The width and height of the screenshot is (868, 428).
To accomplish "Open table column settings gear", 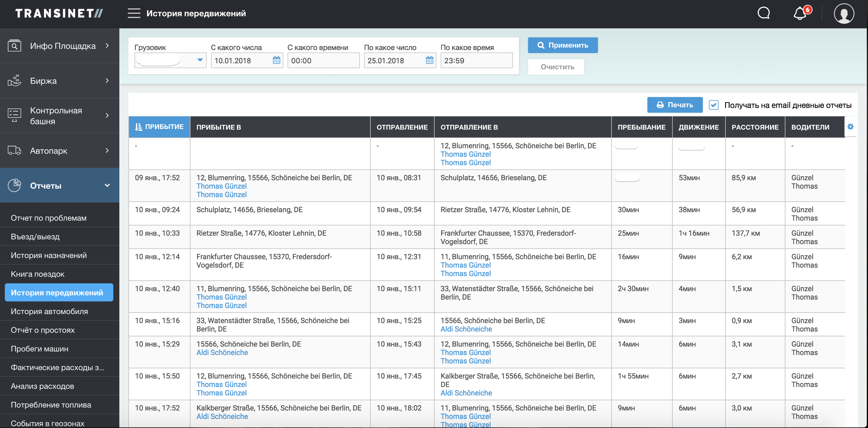I will (850, 127).
